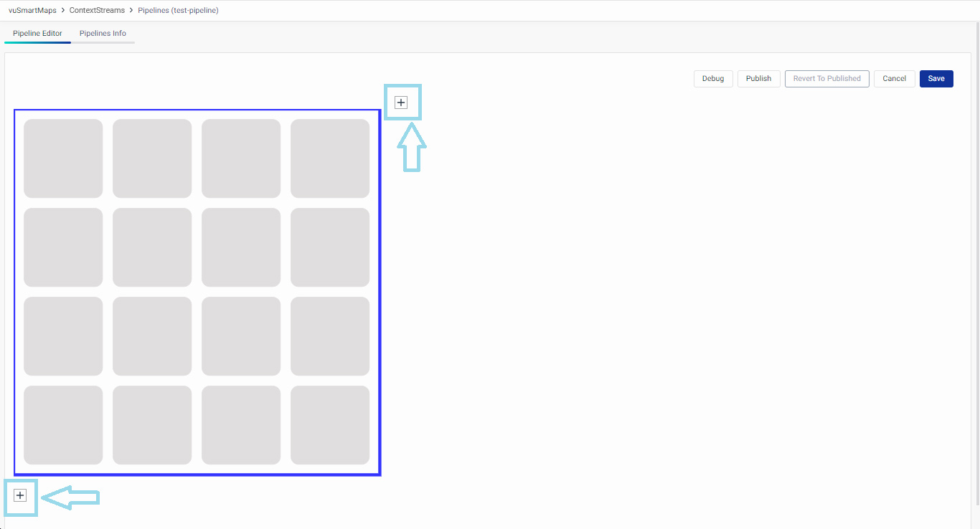Open the Pipelines Info tab
This screenshot has width=980, height=529.
pyautogui.click(x=103, y=34)
